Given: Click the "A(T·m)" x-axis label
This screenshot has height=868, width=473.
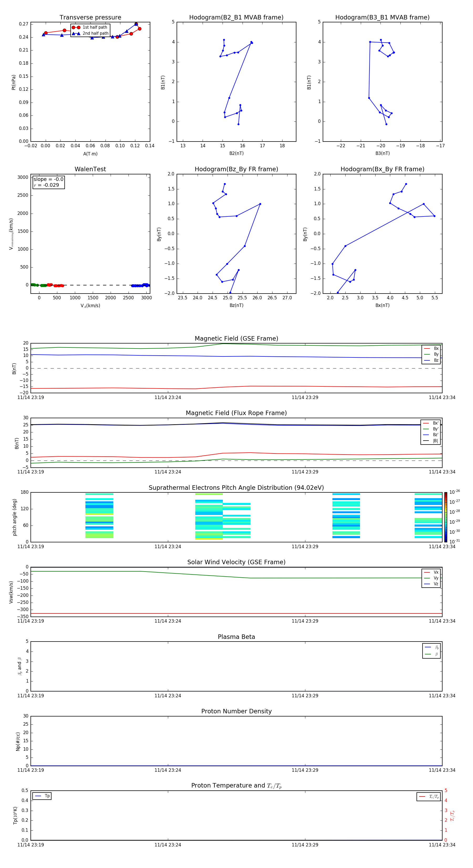Looking at the screenshot, I should click(90, 154).
